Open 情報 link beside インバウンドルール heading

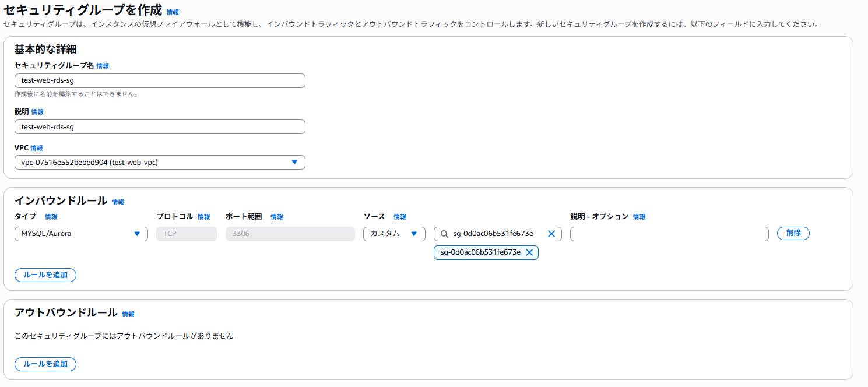[x=118, y=202]
